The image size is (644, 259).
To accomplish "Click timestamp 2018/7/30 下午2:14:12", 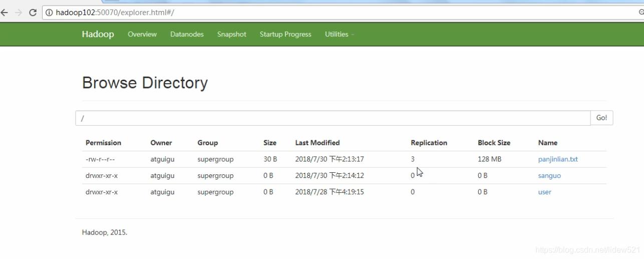I will point(330,176).
